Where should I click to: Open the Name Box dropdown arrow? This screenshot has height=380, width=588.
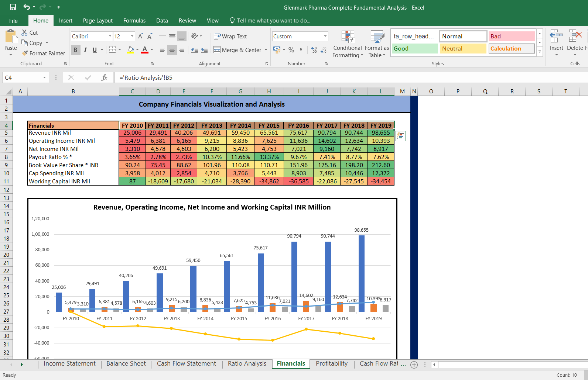[44, 77]
